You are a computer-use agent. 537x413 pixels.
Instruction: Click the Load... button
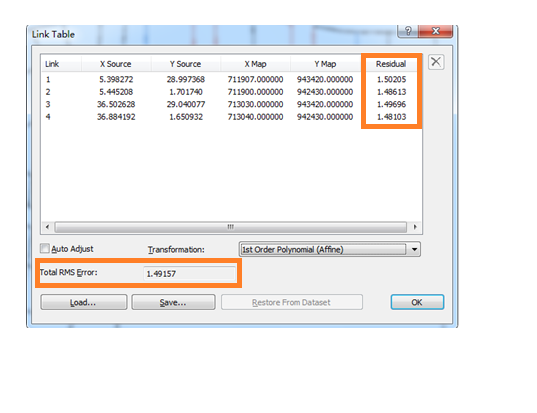[84, 302]
